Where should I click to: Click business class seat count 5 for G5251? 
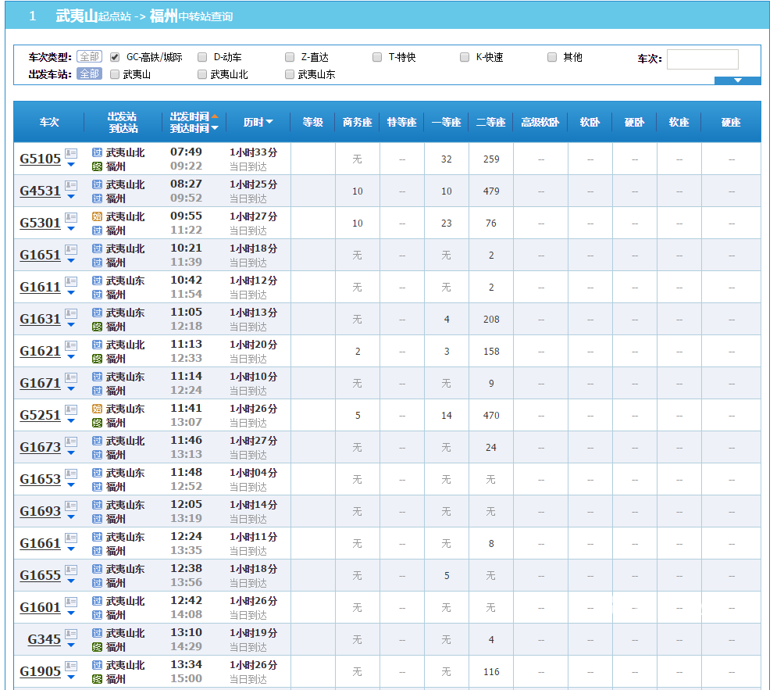click(x=358, y=415)
